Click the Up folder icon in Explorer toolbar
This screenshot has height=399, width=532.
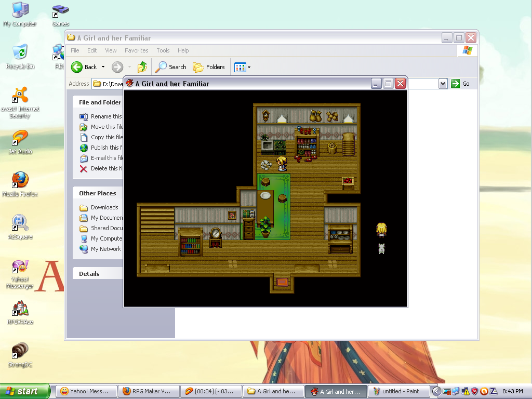click(x=142, y=67)
